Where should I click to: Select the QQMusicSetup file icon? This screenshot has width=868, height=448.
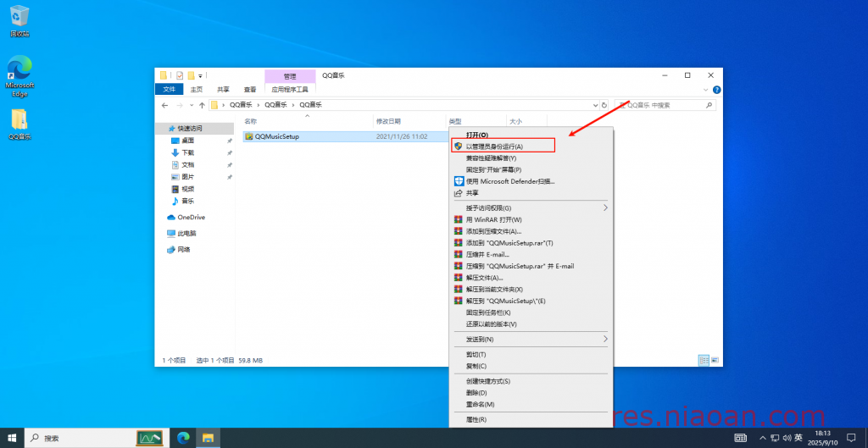point(250,136)
